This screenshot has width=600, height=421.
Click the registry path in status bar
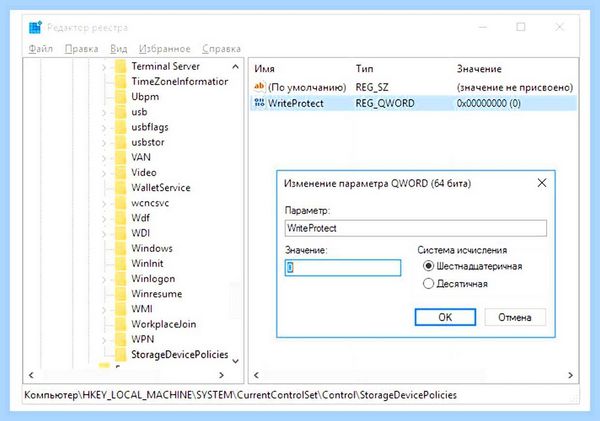[x=241, y=395]
